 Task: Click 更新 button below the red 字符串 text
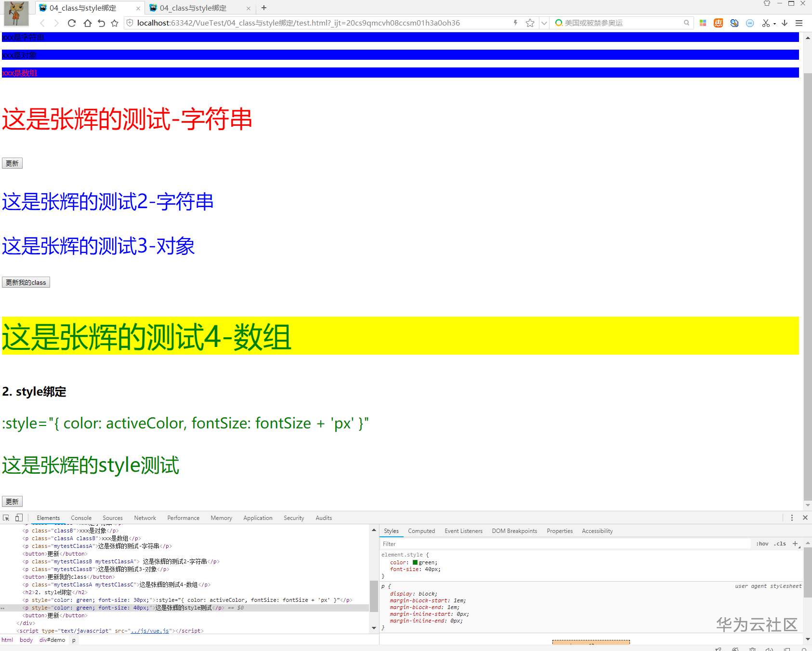12,163
